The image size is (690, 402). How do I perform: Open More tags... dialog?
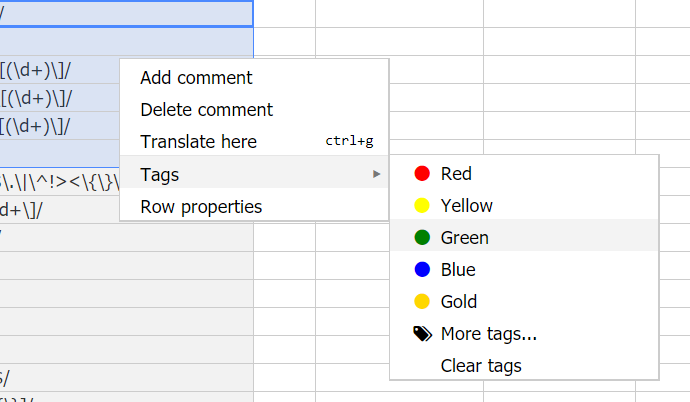point(489,334)
